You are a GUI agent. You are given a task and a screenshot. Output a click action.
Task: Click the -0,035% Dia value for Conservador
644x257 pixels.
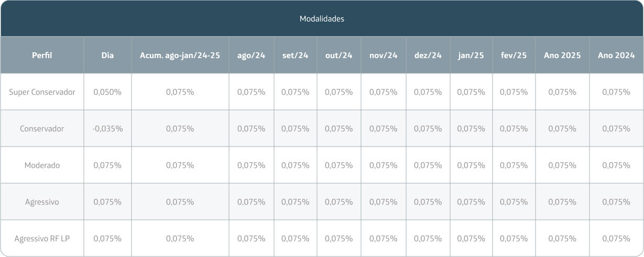coord(107,128)
